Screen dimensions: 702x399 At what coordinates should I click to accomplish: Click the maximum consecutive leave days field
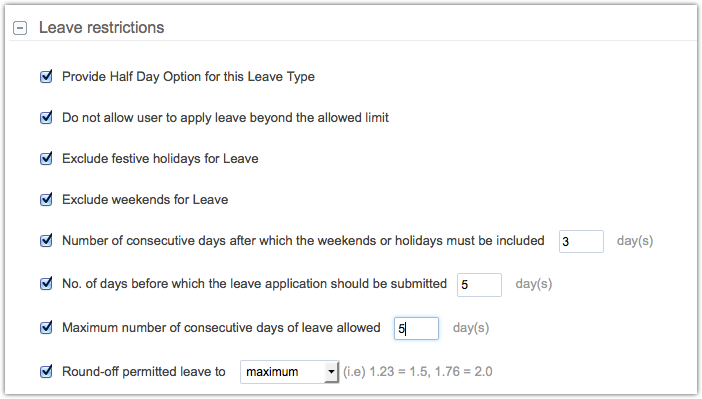pos(416,328)
